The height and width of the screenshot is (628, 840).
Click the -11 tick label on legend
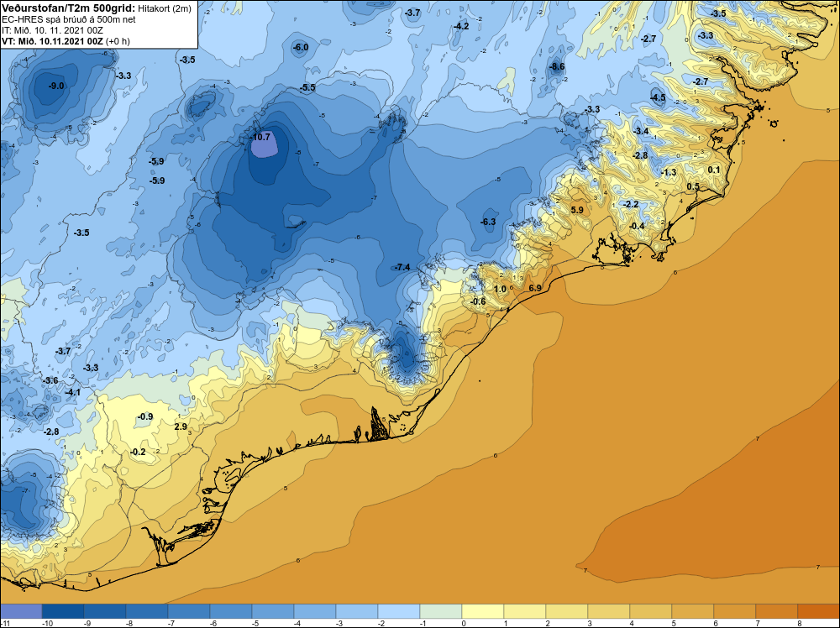4,623
